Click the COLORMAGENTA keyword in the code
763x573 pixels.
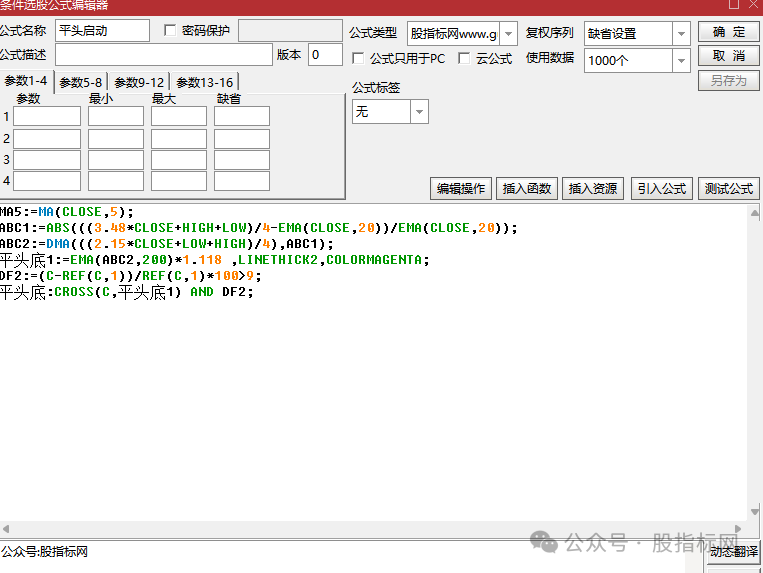click(374, 260)
